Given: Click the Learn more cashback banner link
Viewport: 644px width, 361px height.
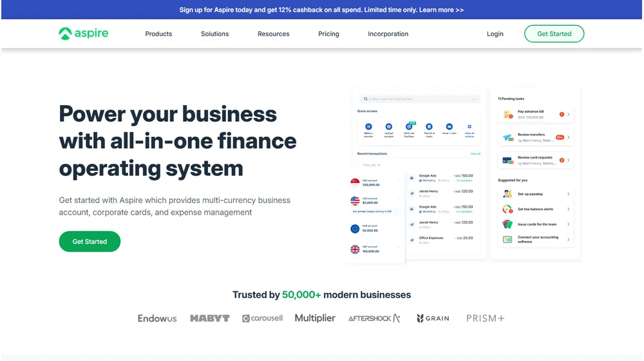Looking at the screenshot, I should (441, 10).
